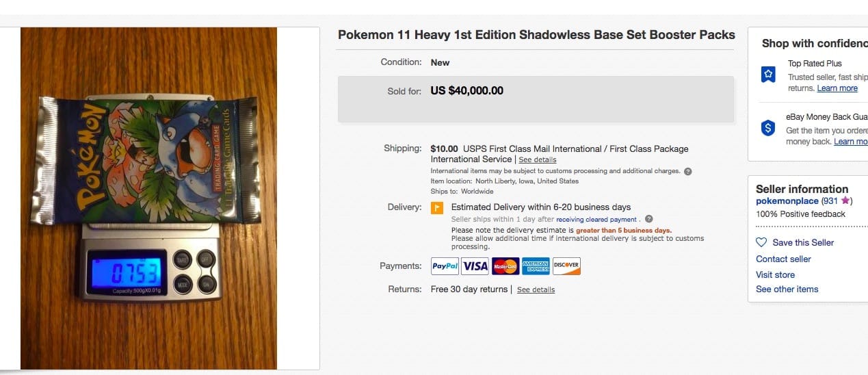Click the See other items link

(787, 289)
